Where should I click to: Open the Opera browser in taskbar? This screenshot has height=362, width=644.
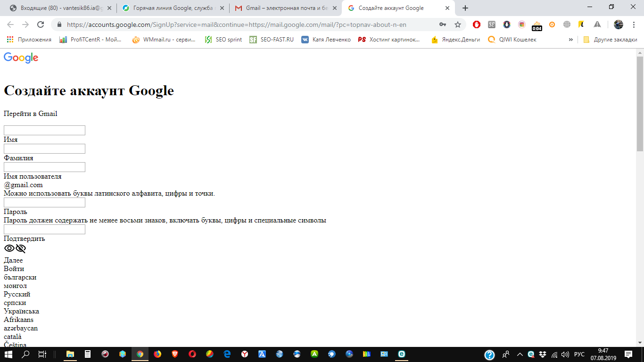(x=192, y=354)
